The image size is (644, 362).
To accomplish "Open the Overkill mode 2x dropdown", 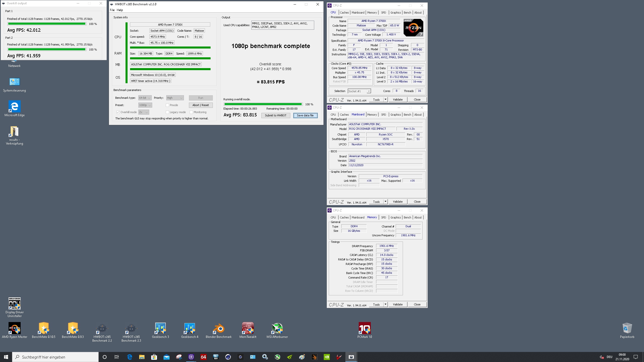I will [144, 112].
